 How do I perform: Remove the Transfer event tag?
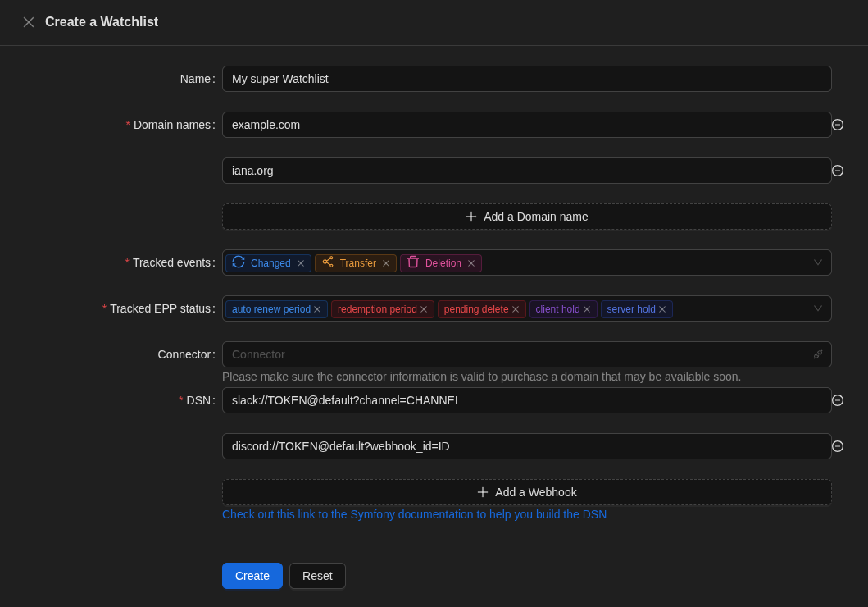(386, 263)
